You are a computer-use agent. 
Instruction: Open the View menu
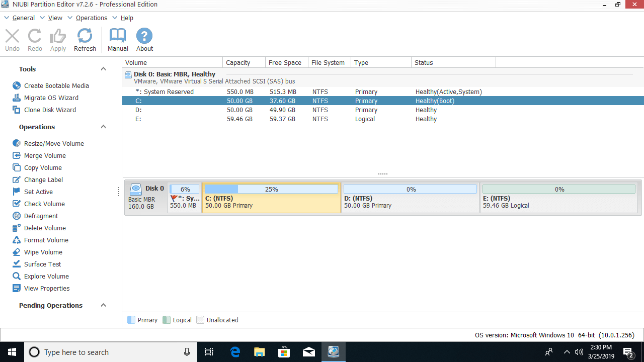click(x=55, y=18)
